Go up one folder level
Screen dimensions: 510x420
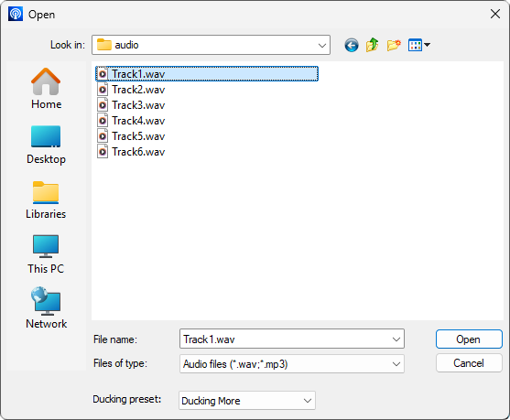click(372, 45)
